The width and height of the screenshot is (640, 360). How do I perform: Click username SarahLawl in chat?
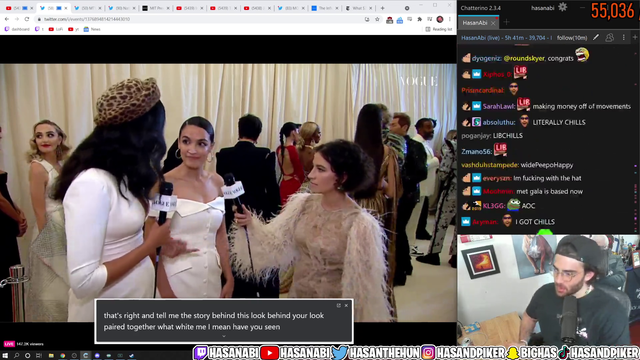pyautogui.click(x=498, y=107)
